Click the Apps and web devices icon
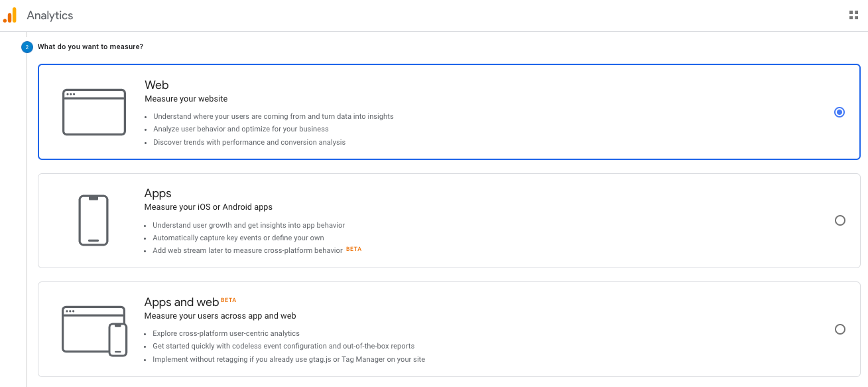This screenshot has width=868, height=387. (94, 330)
